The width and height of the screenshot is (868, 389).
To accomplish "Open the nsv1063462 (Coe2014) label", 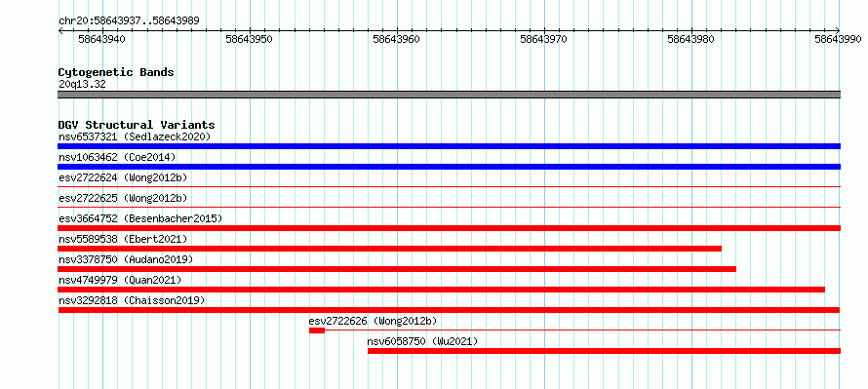I will (117, 157).
